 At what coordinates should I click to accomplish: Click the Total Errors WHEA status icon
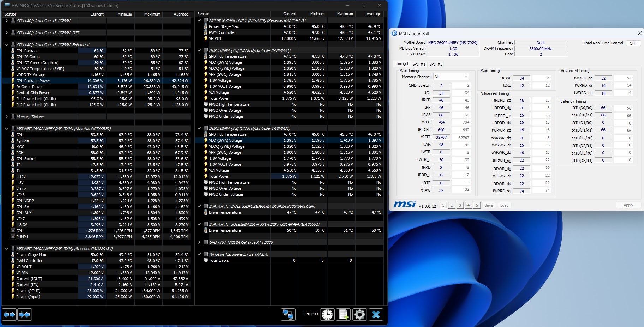pos(206,260)
